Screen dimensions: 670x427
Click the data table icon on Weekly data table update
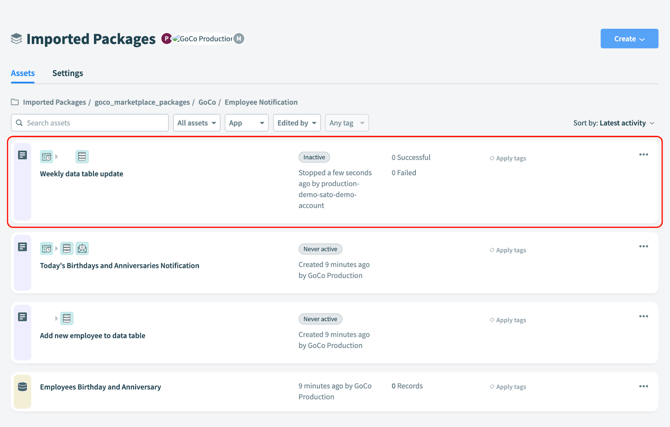pyautogui.click(x=82, y=157)
